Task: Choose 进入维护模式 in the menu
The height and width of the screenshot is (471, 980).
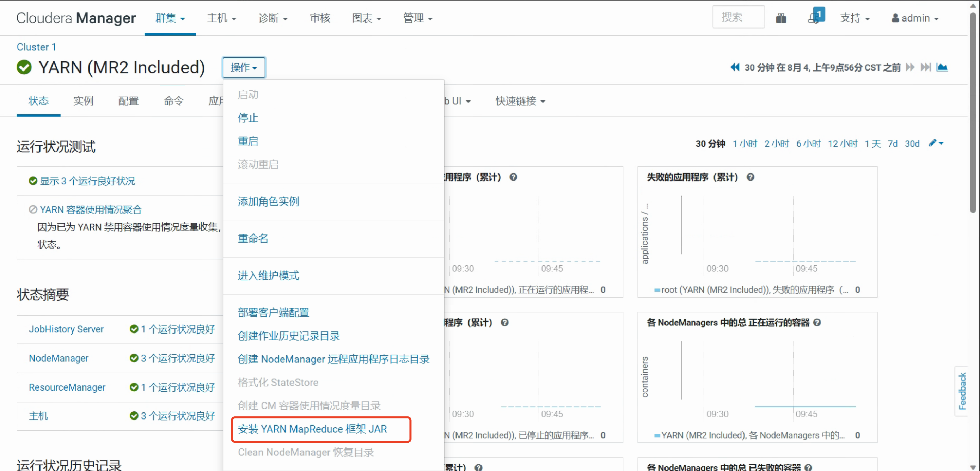Action: 268,275
